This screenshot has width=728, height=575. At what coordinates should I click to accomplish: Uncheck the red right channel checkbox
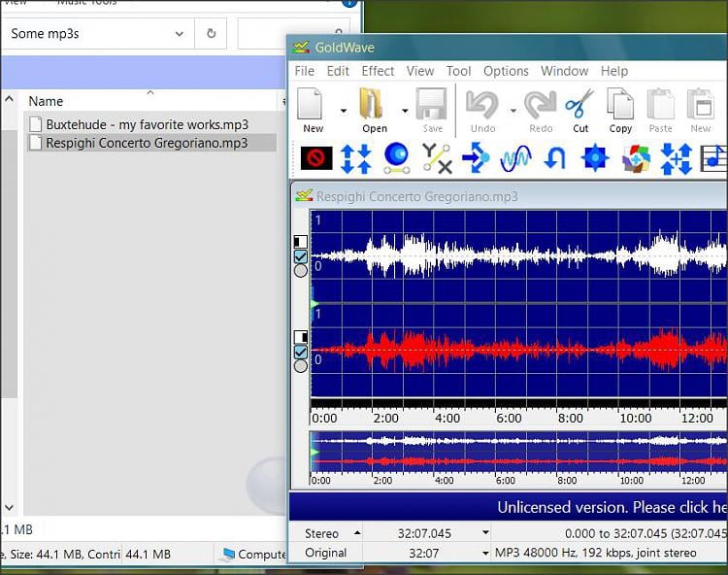(x=301, y=352)
